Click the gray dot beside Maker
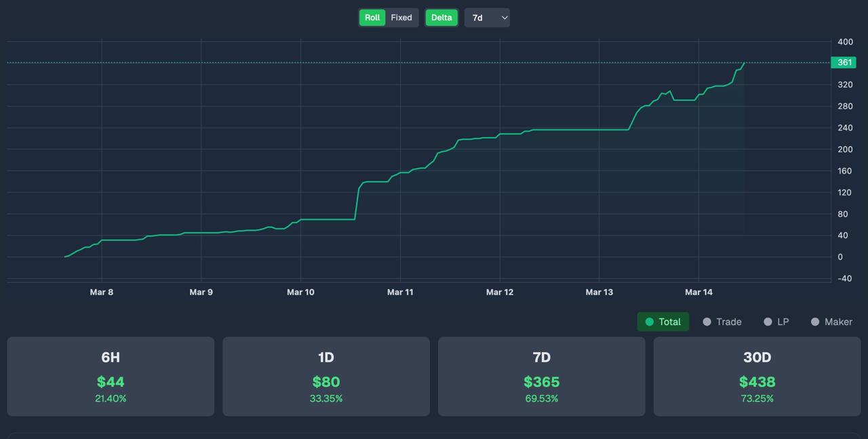 (x=815, y=322)
